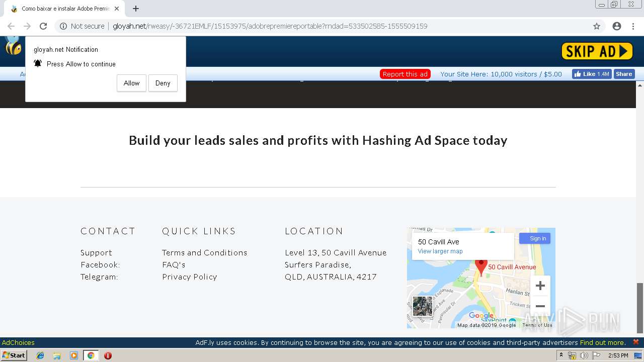Launch Internet Explorer from taskbar
The width and height of the screenshot is (644, 362).
[x=40, y=355]
